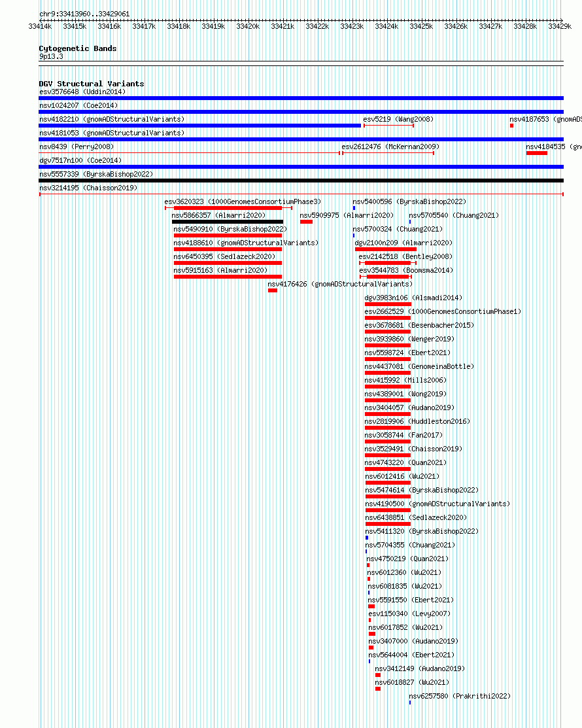
Task: Click the nsv6012360 (Wu2021) label
Action: click(x=404, y=573)
